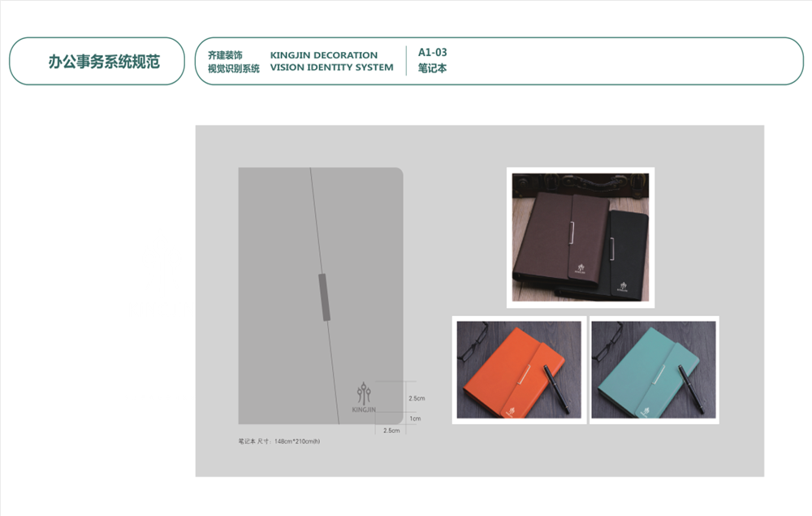The width and height of the screenshot is (812, 516).
Task: Click the 笔记本 label in header
Action: (x=433, y=68)
